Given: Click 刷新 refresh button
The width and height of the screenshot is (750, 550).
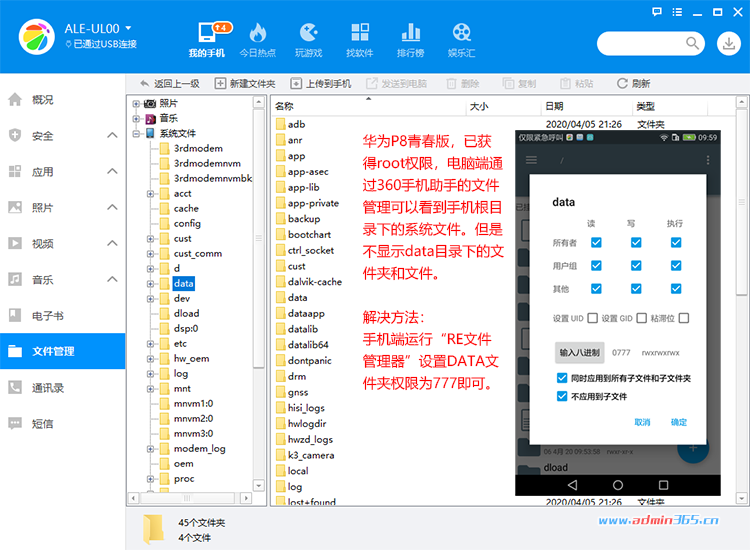Looking at the screenshot, I should pos(633,84).
